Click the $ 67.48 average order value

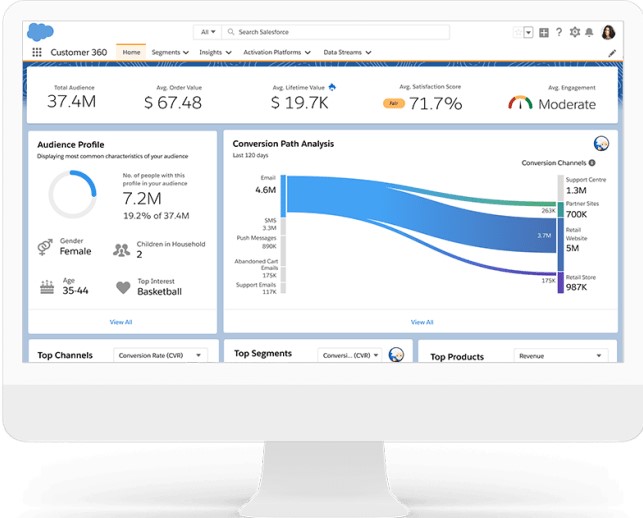[x=173, y=103]
